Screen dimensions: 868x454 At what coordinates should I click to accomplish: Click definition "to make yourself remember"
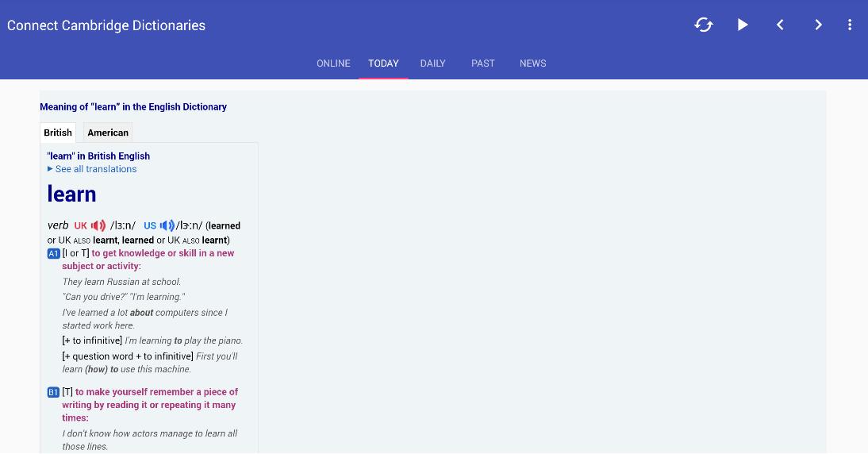click(x=150, y=405)
